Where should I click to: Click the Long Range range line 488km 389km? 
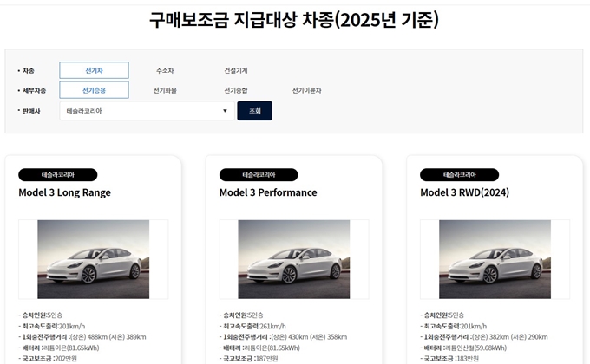[x=82, y=337]
